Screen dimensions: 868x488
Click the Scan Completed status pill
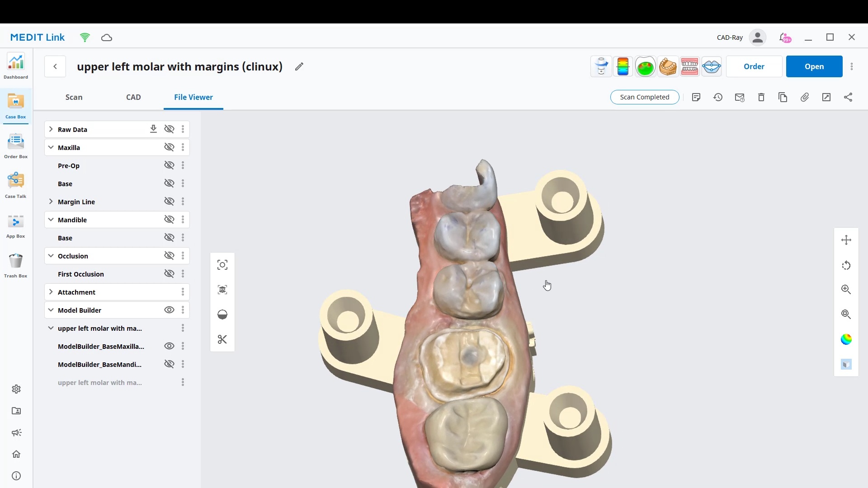(x=644, y=97)
